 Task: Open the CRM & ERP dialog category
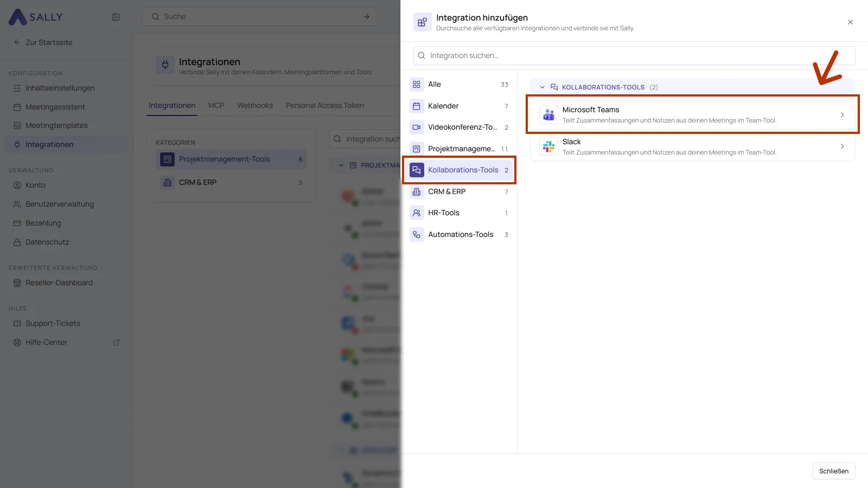[x=459, y=192]
